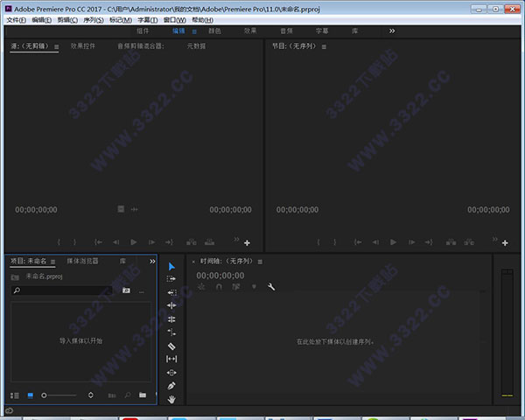Select the Track Select Backward tool
This screenshot has width=525, height=420.
pyautogui.click(x=171, y=292)
